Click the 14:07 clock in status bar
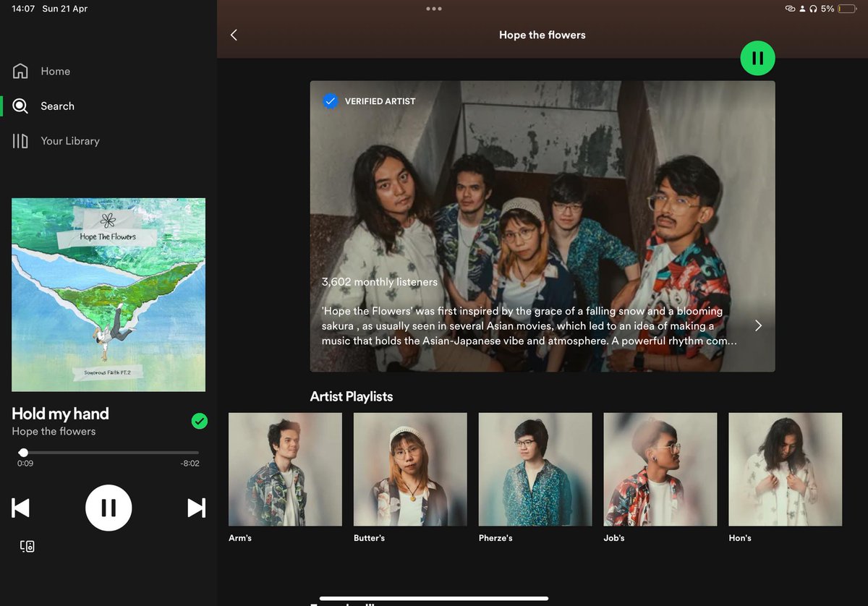 (23, 9)
